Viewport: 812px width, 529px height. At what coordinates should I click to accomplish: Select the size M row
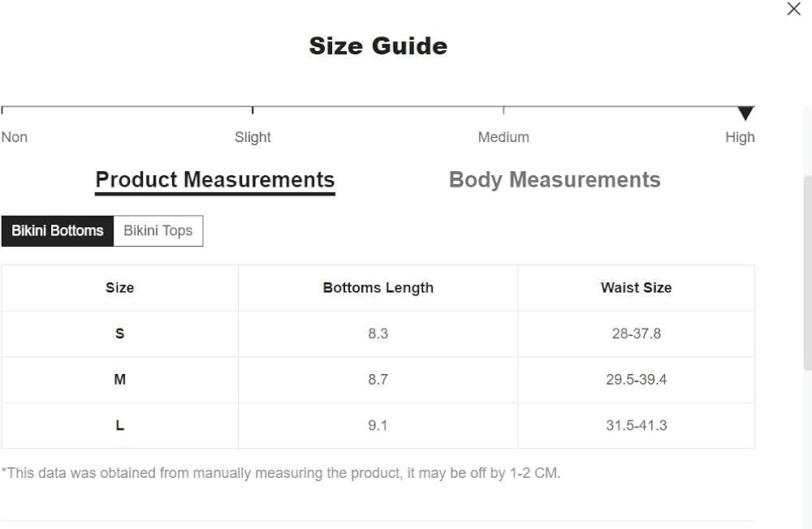(x=119, y=380)
